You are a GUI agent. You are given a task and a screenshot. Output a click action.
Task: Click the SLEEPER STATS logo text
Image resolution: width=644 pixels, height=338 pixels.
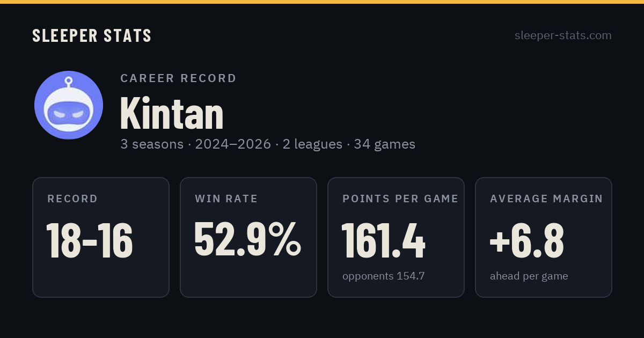(x=92, y=35)
